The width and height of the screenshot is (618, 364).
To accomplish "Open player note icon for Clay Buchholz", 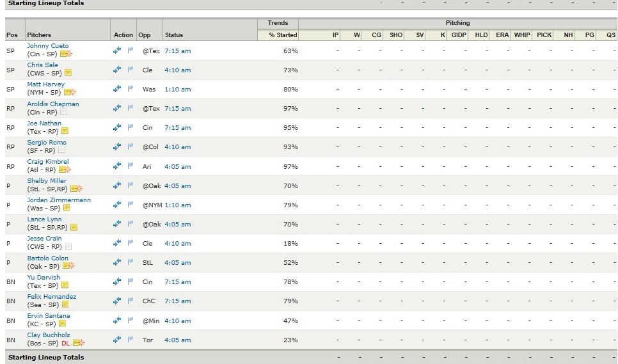I will point(79,343).
